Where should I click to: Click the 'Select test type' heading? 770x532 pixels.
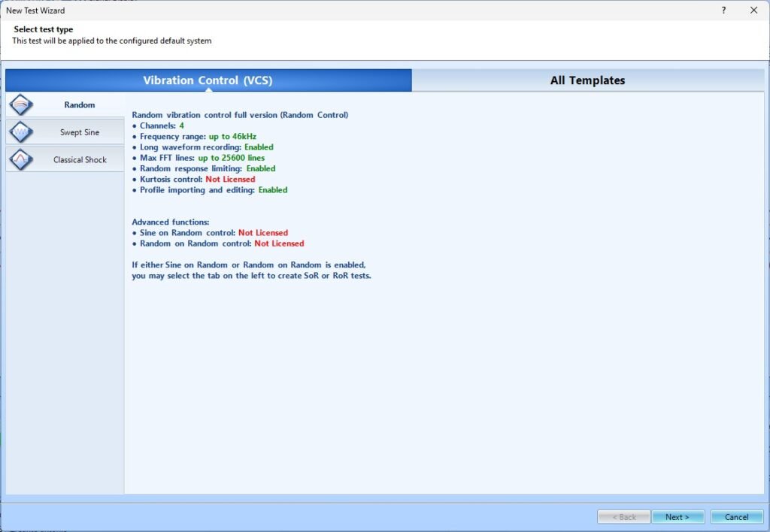coord(44,30)
